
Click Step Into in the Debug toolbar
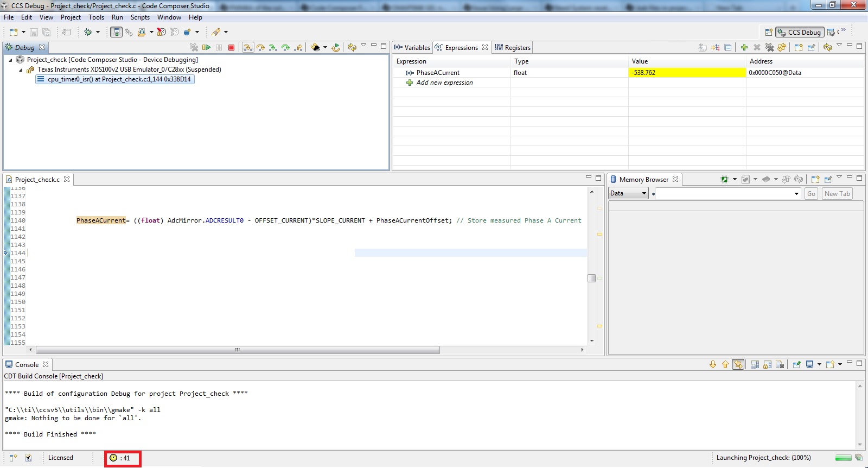247,48
